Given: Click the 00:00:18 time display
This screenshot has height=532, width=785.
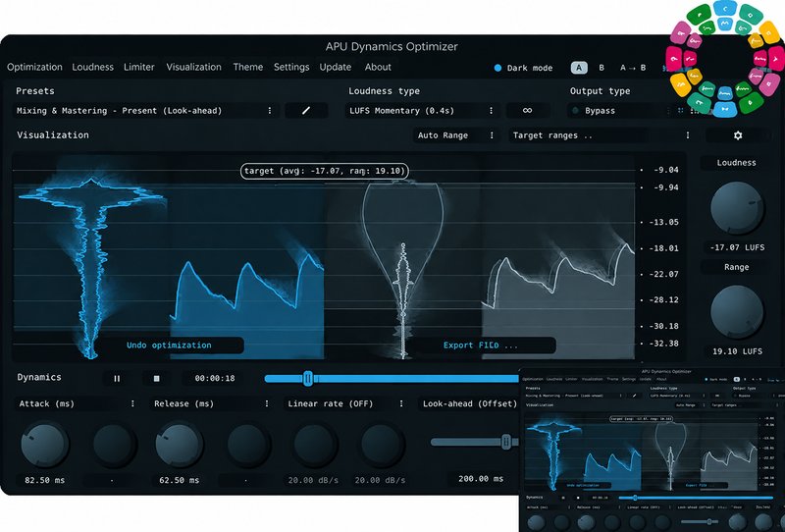Looking at the screenshot, I should tap(215, 378).
